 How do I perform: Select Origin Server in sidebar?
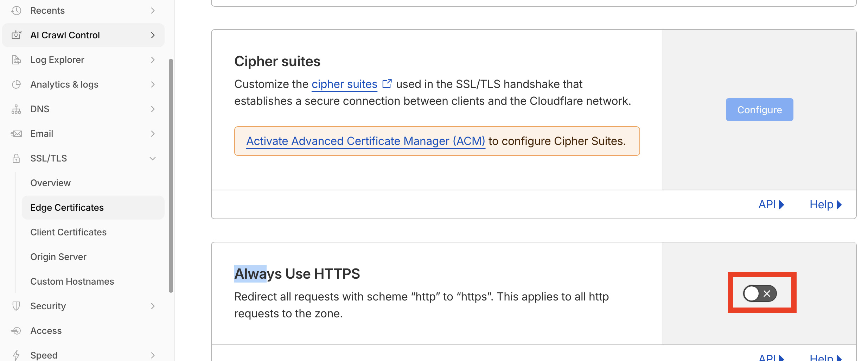click(x=58, y=257)
